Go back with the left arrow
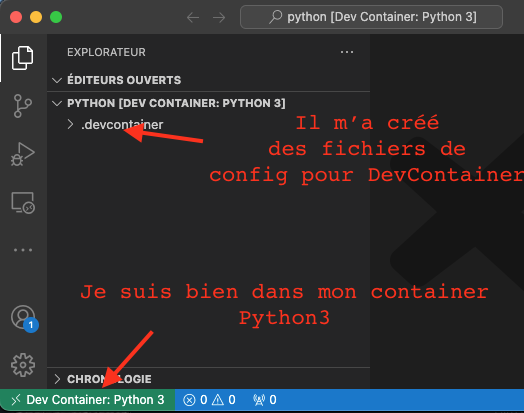The height and width of the screenshot is (413, 524). pos(193,17)
